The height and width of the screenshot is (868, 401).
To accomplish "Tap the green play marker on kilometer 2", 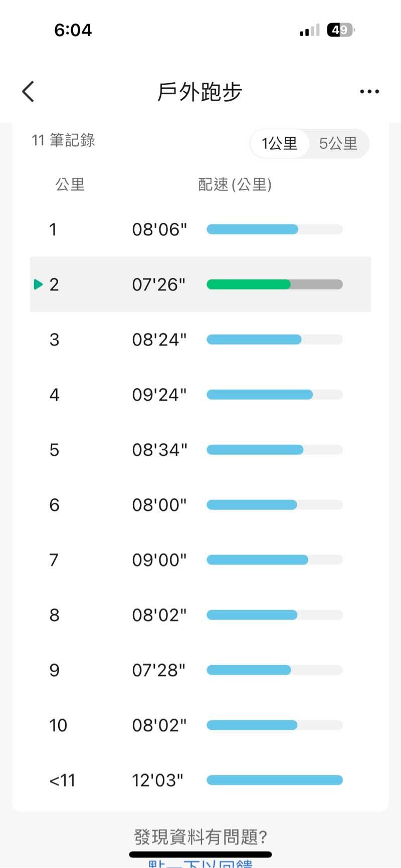I will (38, 284).
